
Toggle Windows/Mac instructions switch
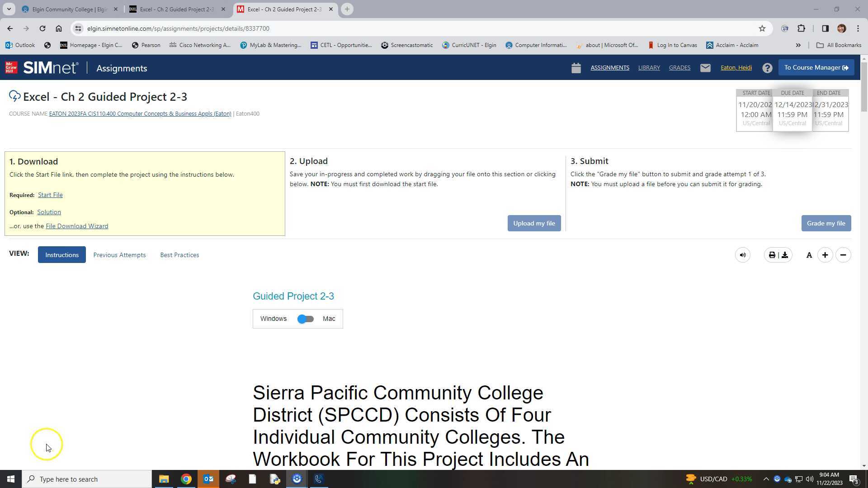pos(306,319)
